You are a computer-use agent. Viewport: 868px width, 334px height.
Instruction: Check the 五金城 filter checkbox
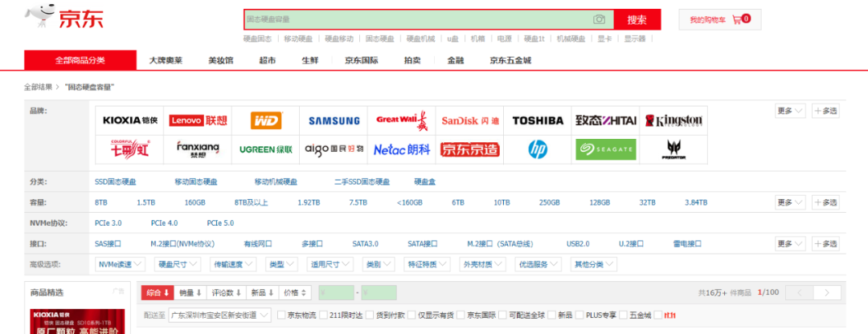click(x=624, y=316)
